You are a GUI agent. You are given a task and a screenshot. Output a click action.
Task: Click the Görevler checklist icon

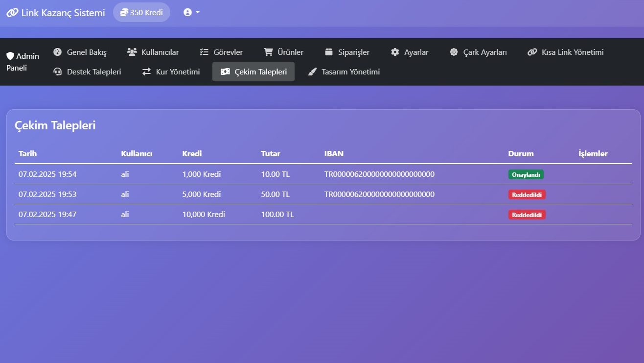[x=205, y=52]
